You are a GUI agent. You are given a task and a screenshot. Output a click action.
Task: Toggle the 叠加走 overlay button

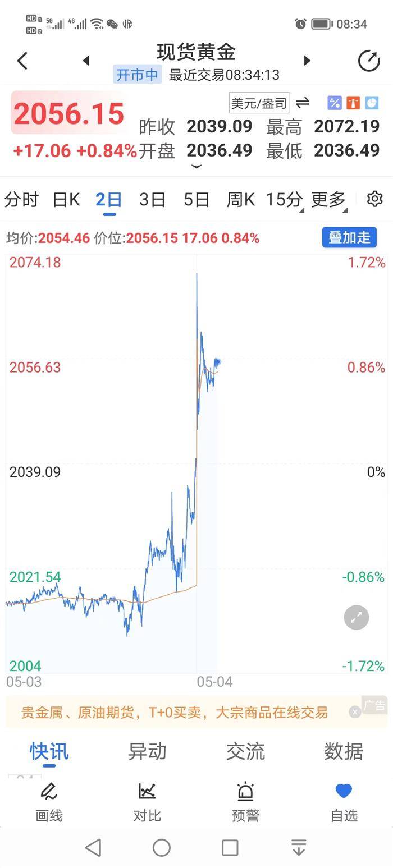click(x=349, y=237)
